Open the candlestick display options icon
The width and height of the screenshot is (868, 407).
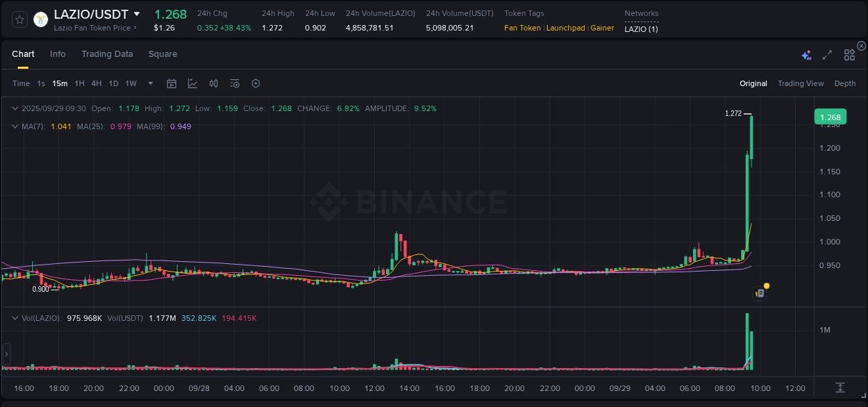click(x=213, y=83)
